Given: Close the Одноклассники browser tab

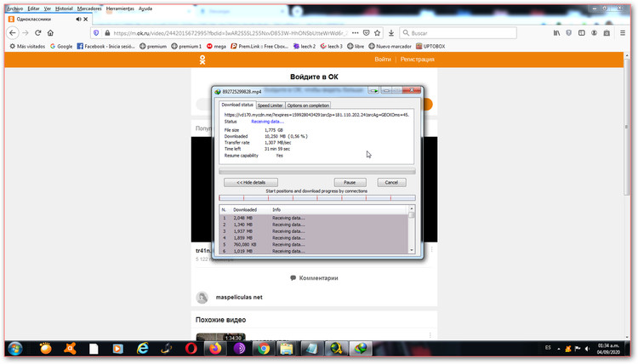Looking at the screenshot, I should tap(85, 19).
